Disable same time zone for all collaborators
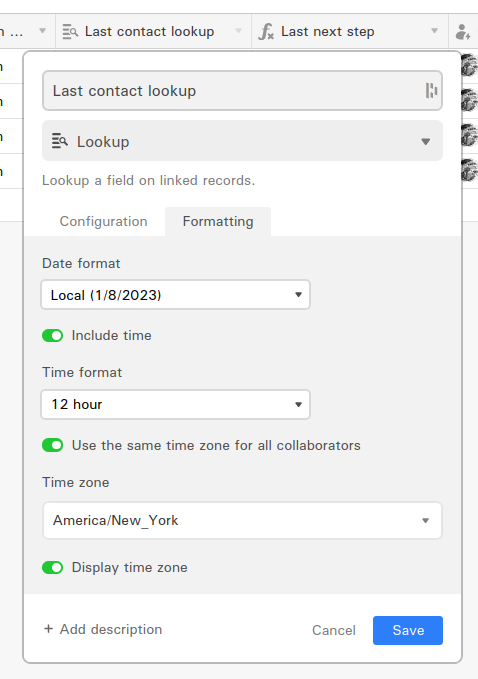 52,445
